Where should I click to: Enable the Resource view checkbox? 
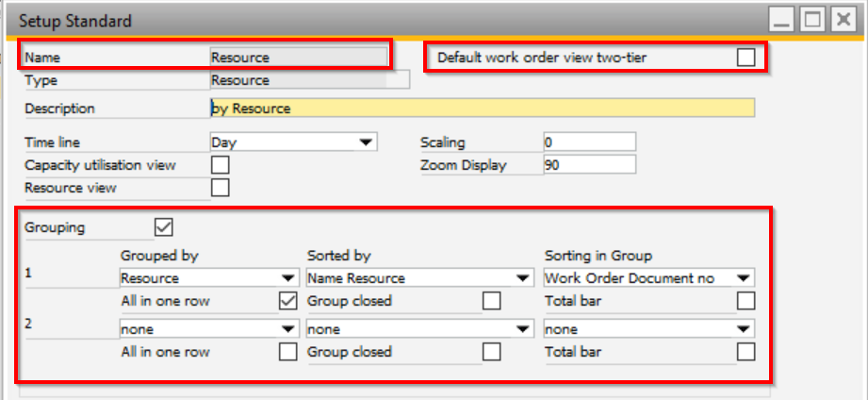[220, 188]
